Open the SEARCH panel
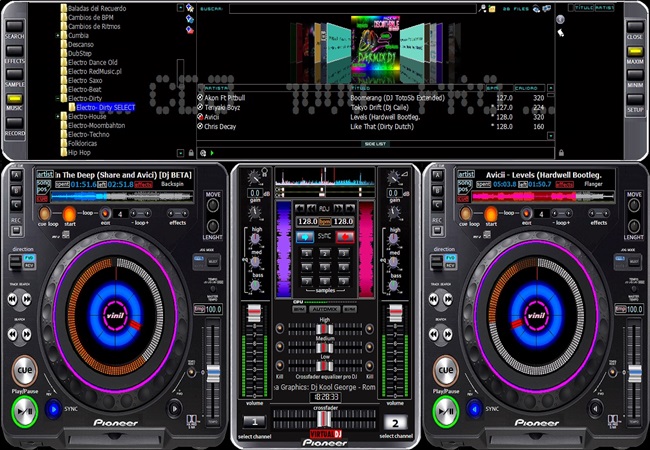 pyautogui.click(x=14, y=26)
